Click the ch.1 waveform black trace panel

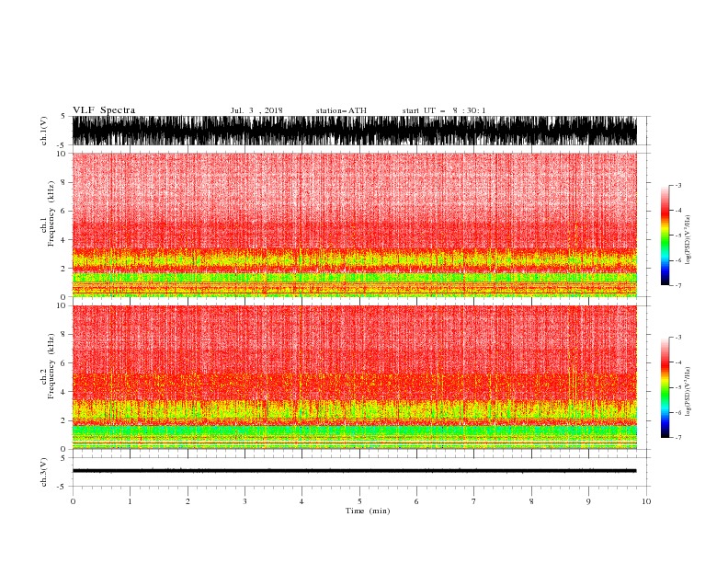pyautogui.click(x=354, y=131)
